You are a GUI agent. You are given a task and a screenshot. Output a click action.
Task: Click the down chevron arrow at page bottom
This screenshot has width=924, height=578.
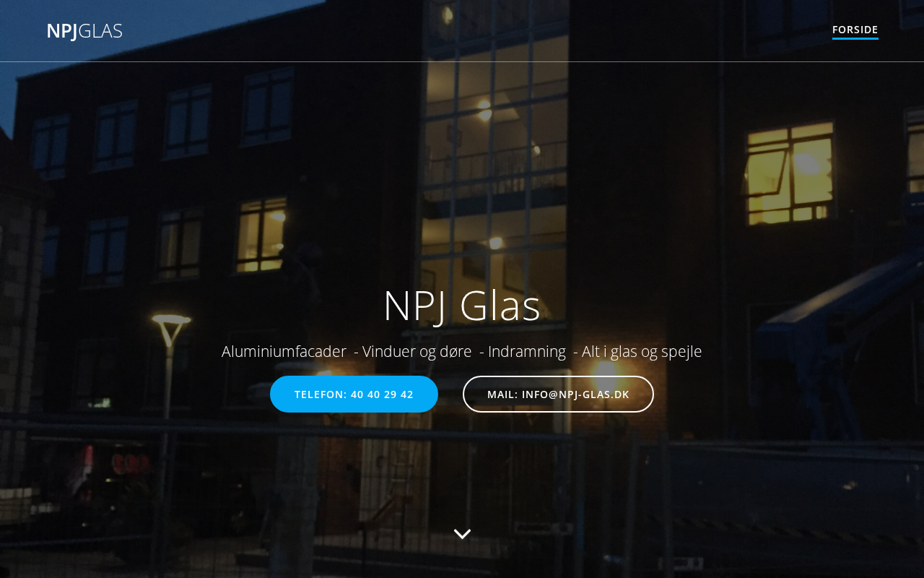(x=462, y=534)
